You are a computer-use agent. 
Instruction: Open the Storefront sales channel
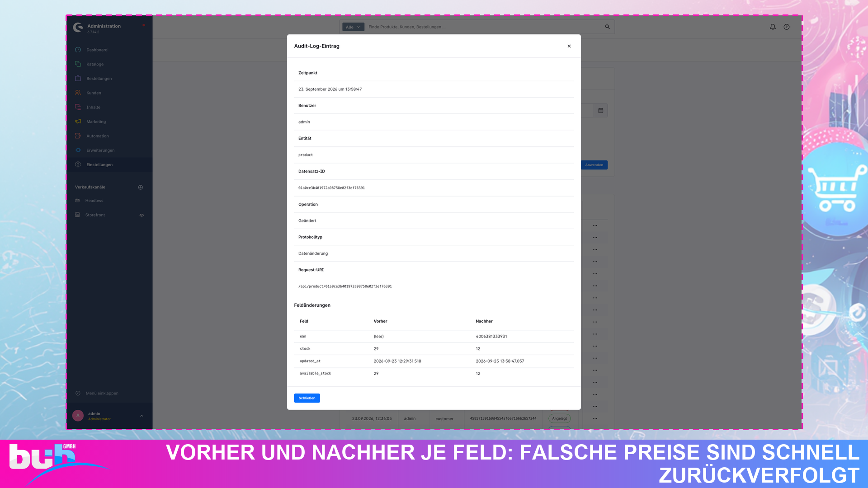[95, 215]
